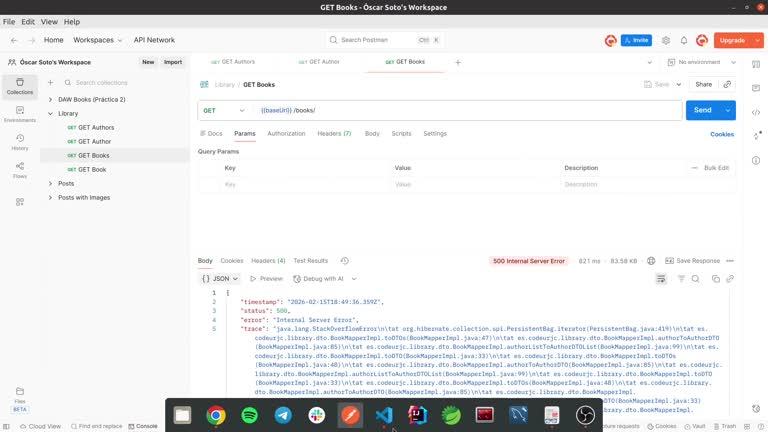768x432 pixels.
Task: Switch to the GET Authors tab
Action: (233, 62)
